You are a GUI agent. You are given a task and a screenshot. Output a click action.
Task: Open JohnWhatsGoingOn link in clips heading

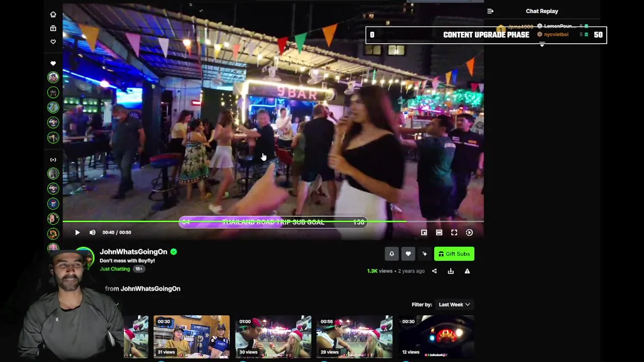point(150,289)
